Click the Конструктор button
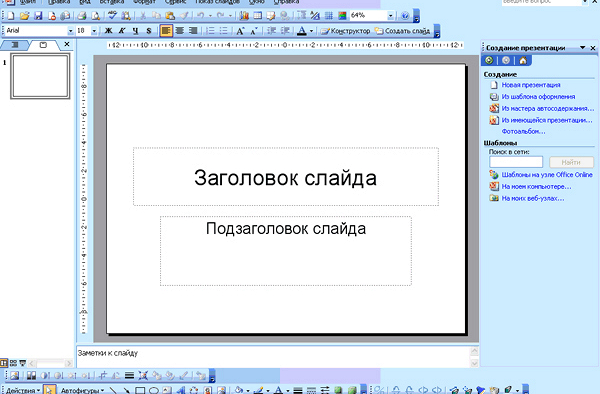This screenshot has height=394, width=600. pyautogui.click(x=345, y=31)
